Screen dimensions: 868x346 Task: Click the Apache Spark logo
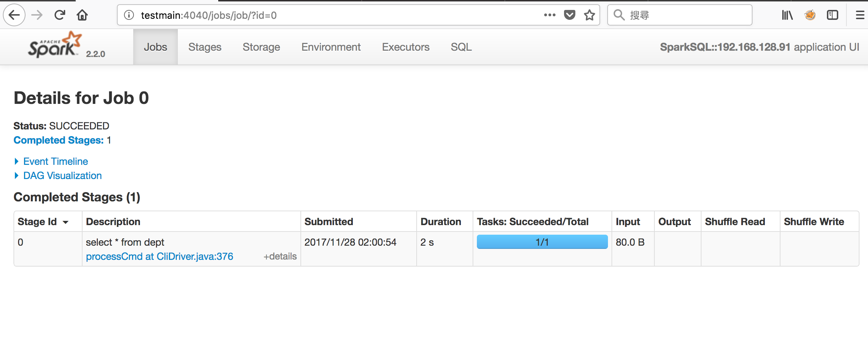[55, 45]
